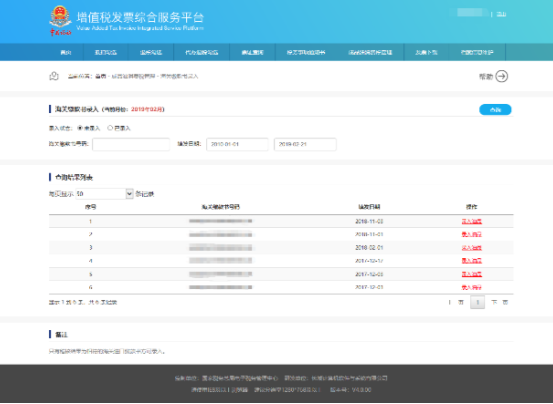Screen dimensions: 553x404
Task: Click the red period text 2019年02月
Action: click(x=147, y=109)
